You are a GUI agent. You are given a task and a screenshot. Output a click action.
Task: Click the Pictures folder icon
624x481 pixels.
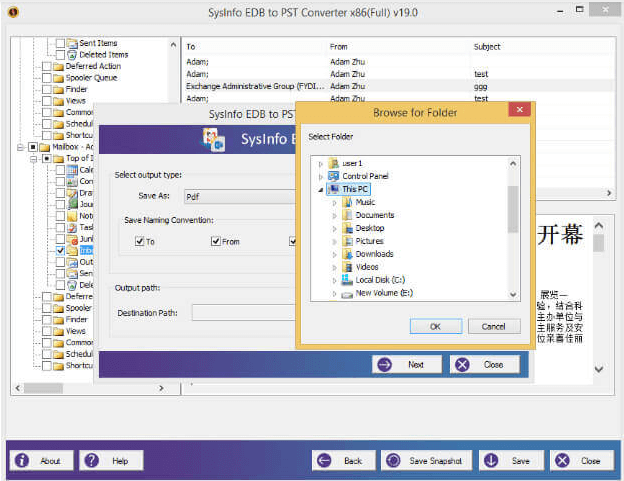(346, 241)
